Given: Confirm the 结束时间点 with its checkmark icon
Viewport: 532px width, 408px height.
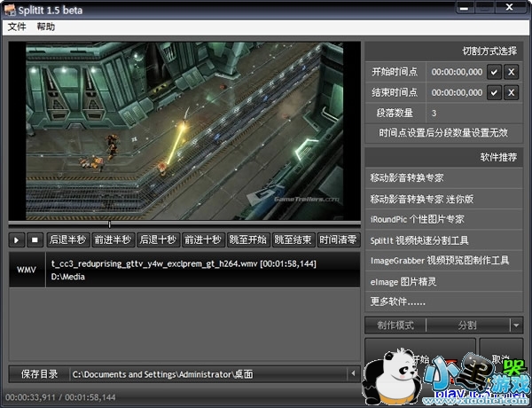Looking at the screenshot, I should coord(494,92).
